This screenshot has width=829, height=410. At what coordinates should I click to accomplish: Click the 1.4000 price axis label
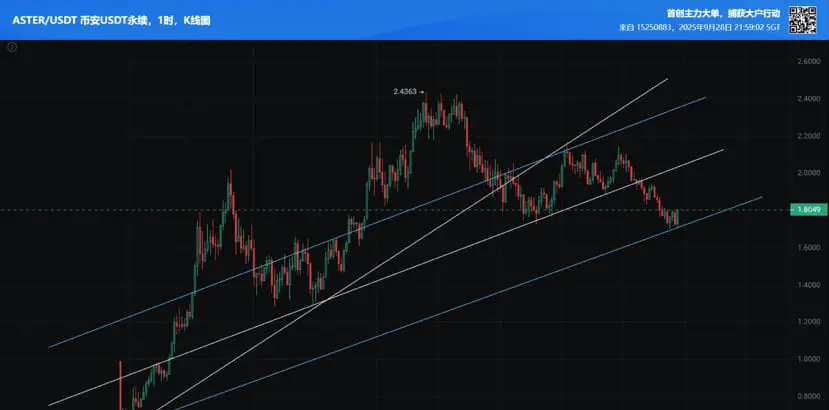click(x=808, y=285)
